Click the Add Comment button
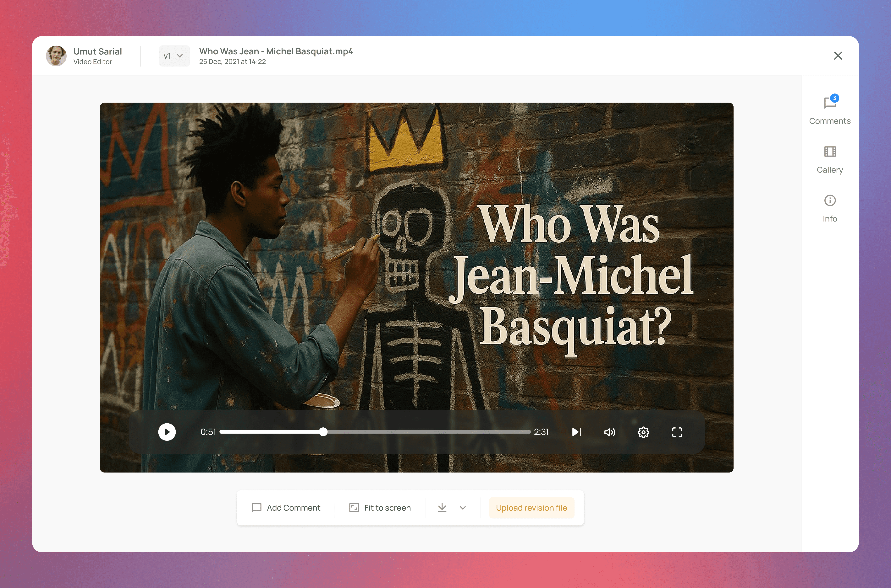 (286, 508)
